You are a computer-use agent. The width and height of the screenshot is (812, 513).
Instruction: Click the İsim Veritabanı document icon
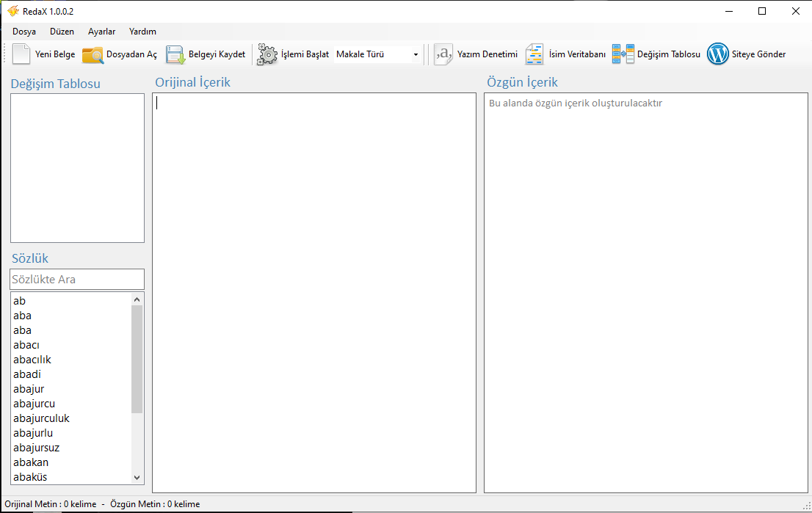point(534,54)
